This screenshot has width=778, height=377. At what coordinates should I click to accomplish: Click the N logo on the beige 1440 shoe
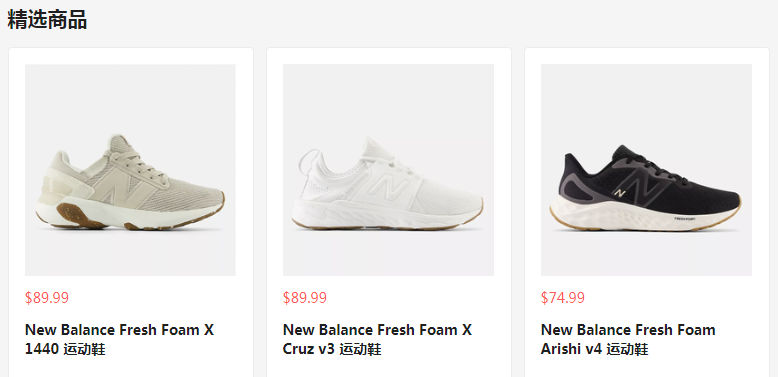point(122,189)
